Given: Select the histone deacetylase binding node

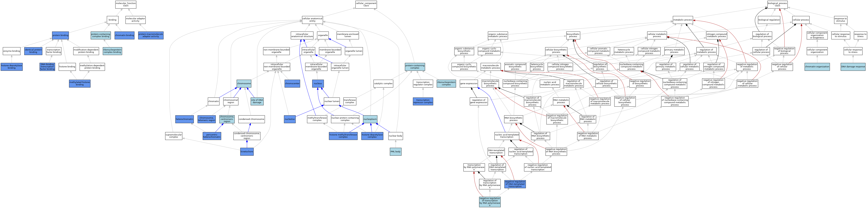Looking at the screenshot, I should point(12,67).
